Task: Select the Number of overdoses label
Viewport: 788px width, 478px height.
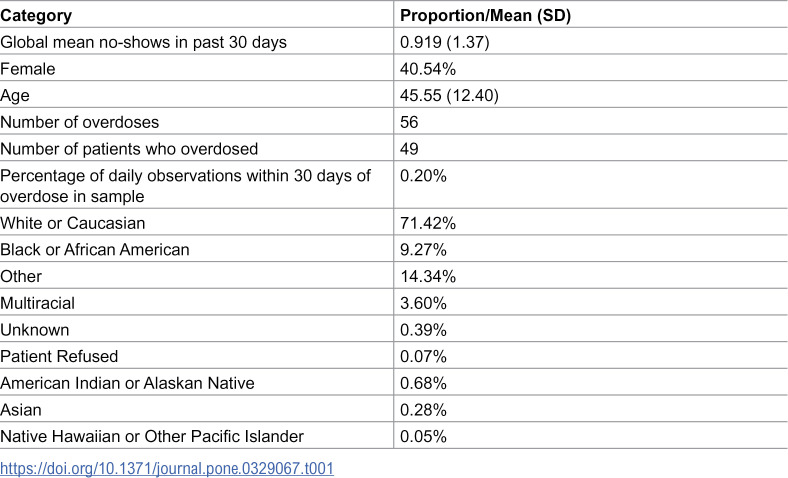Action: pyautogui.click(x=79, y=122)
